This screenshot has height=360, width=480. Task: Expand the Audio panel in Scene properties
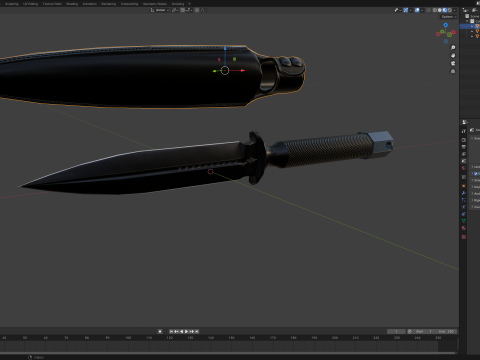point(475,193)
